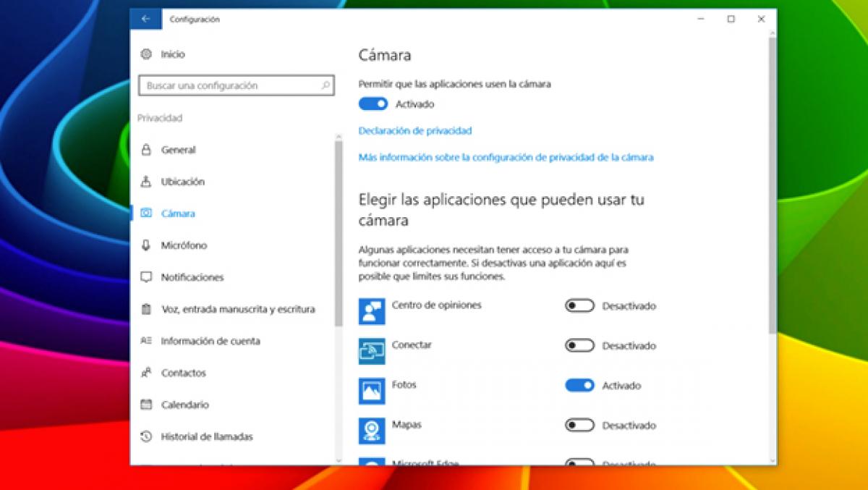Image resolution: width=868 pixels, height=490 pixels.
Task: Click the Centro de opiniones app icon
Action: tap(372, 311)
